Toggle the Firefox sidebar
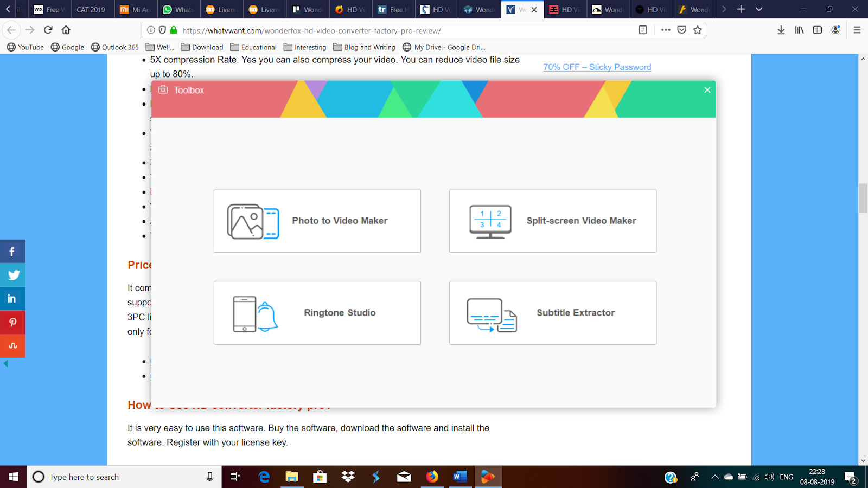This screenshot has height=488, width=868. coord(818,30)
